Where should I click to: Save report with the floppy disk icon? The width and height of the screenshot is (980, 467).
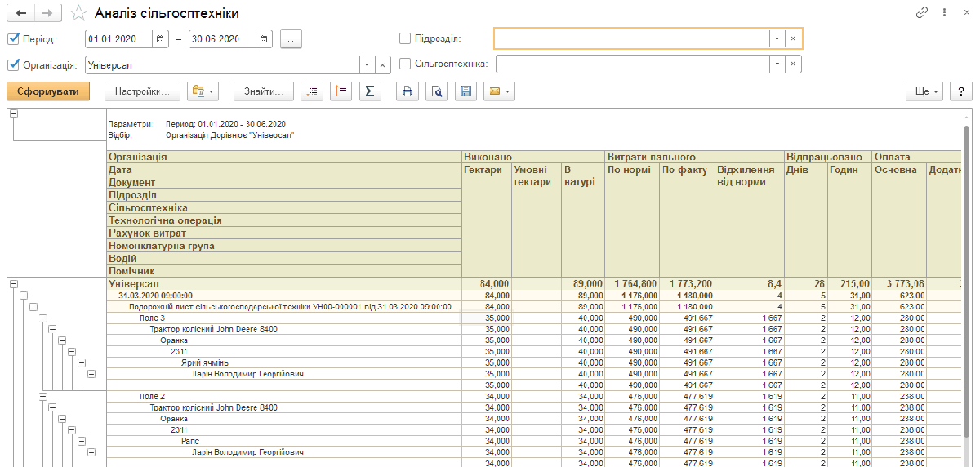pyautogui.click(x=465, y=91)
